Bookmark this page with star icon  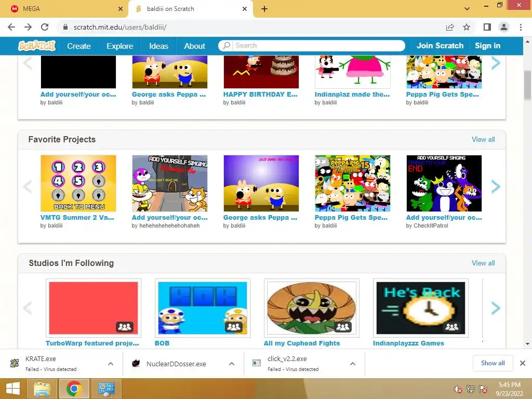coord(467,27)
